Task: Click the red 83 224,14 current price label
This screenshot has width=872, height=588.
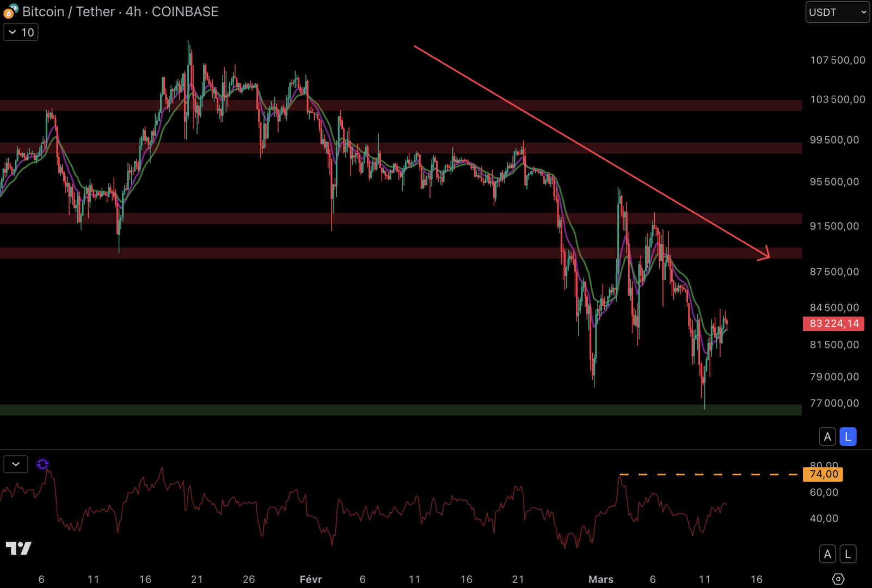Action: pos(833,324)
